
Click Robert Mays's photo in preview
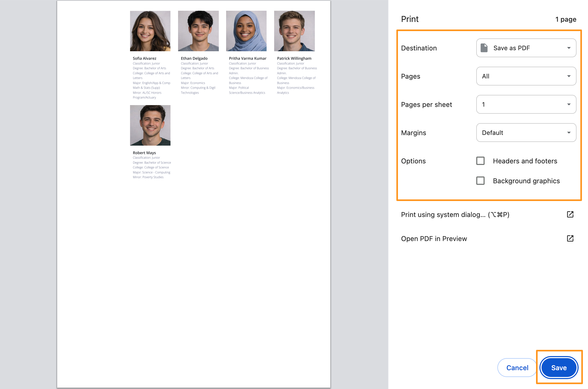coord(150,125)
